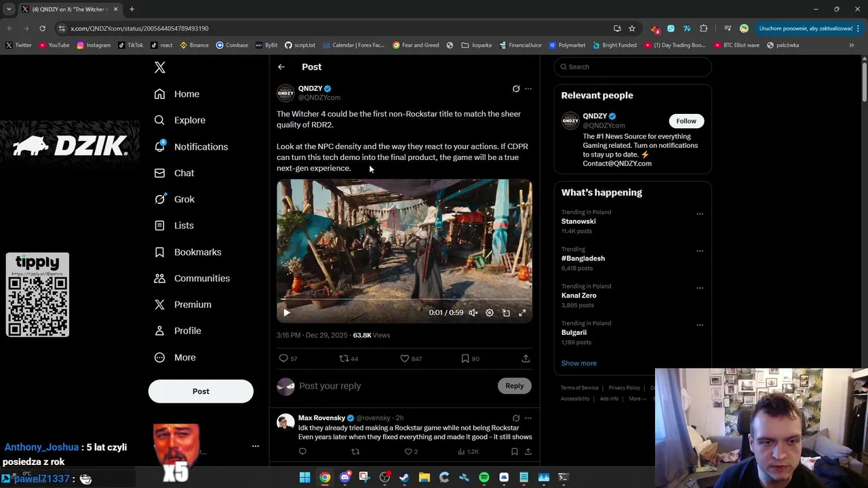
Task: Show more bookmarks chevron
Action: click(852, 45)
